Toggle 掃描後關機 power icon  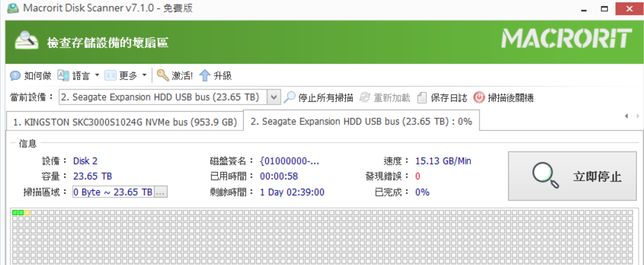(479, 97)
